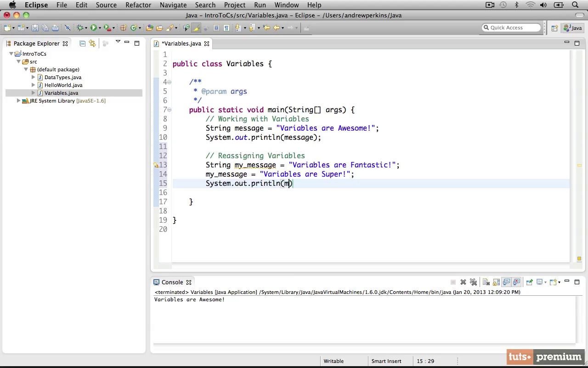This screenshot has width=588, height=368.
Task: Click the New Java Class icon
Action: 134,28
